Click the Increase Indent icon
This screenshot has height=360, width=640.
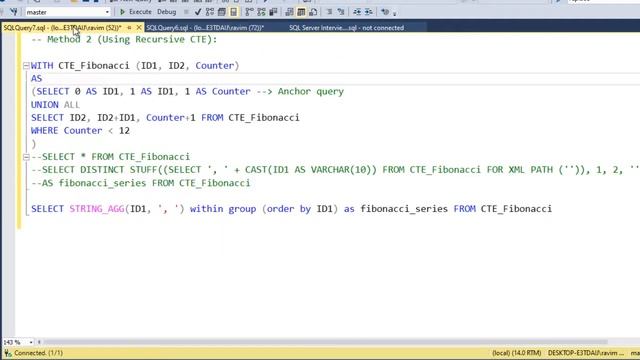tap(369, 12)
